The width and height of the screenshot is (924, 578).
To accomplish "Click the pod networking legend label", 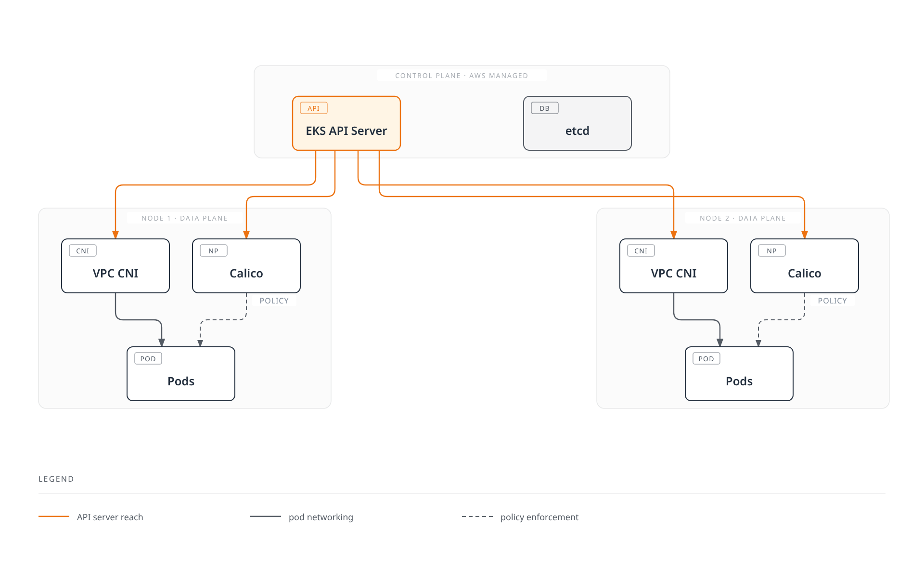I will tap(321, 517).
